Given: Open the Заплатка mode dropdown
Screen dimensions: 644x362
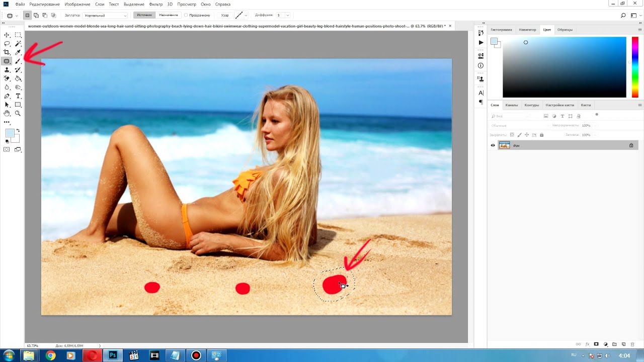Looking at the screenshot, I should [105, 16].
